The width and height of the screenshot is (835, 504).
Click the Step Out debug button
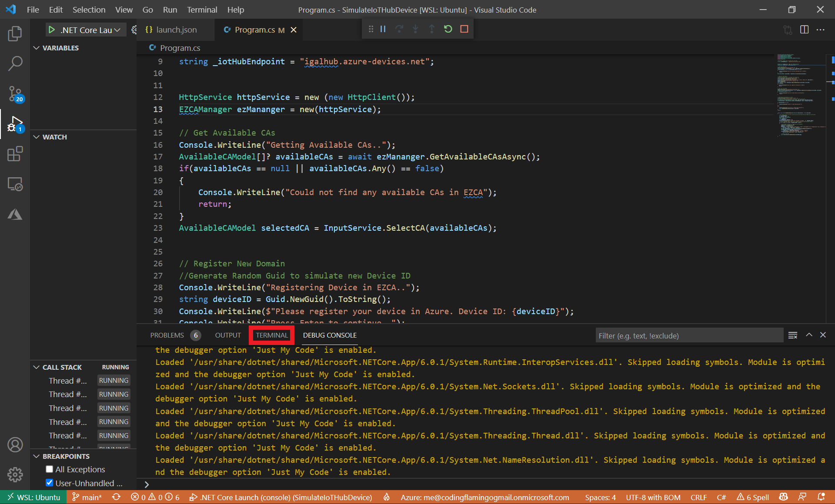pos(432,29)
